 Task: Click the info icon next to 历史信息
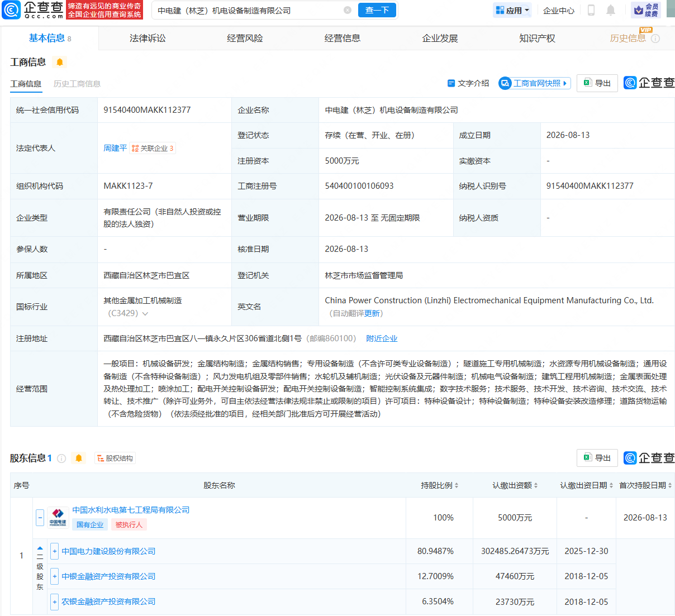655,39
